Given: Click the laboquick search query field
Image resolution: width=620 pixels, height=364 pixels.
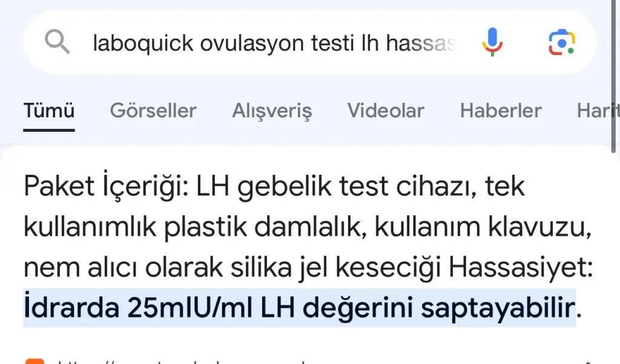Looking at the screenshot, I should pos(272,43).
